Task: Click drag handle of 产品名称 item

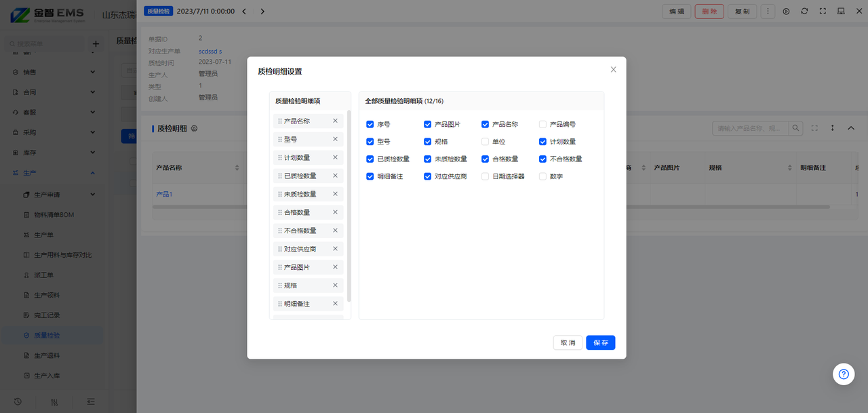Action: point(280,121)
